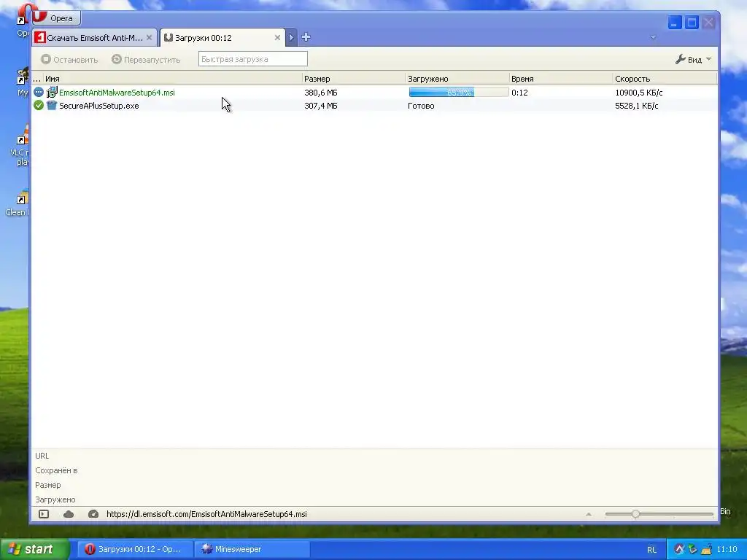747x560 pixels.
Task: Click the tab bar scroll arrow
Action: tap(291, 37)
